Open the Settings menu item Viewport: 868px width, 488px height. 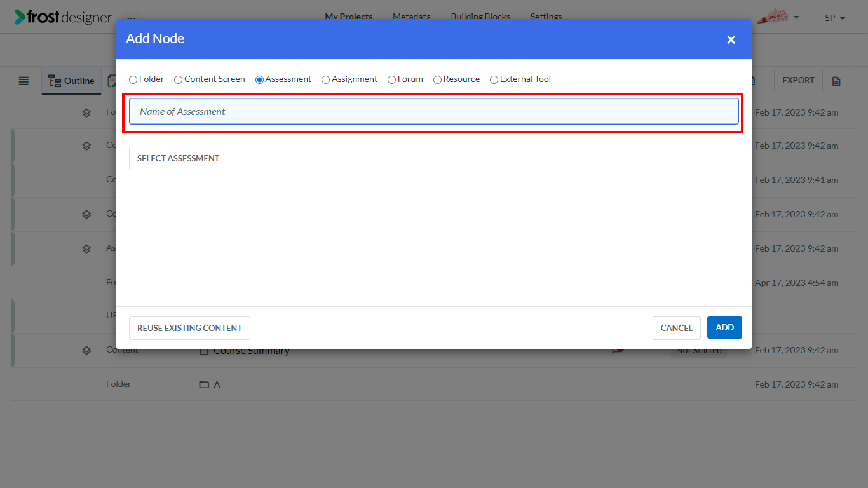(x=546, y=17)
